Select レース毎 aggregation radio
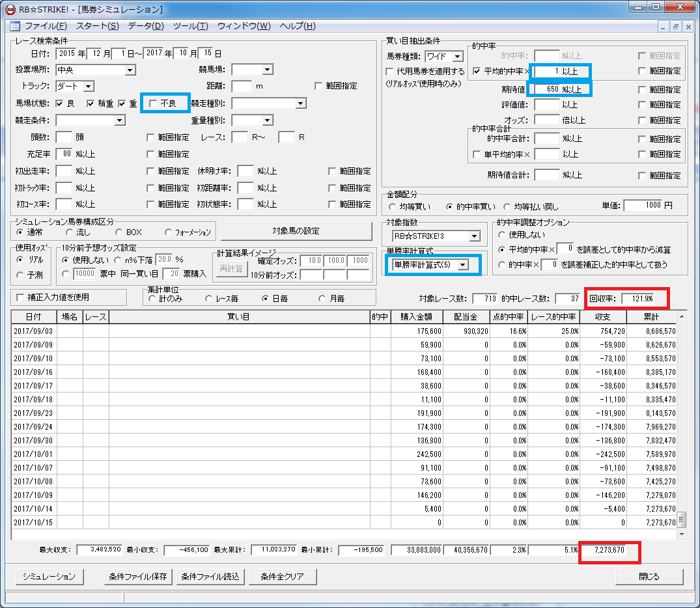The width and height of the screenshot is (700, 608). [x=208, y=299]
